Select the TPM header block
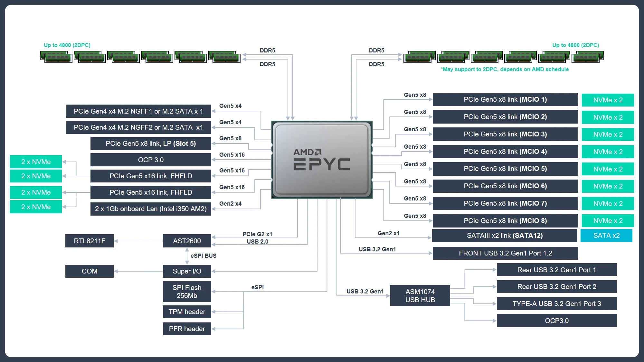 coord(187,312)
